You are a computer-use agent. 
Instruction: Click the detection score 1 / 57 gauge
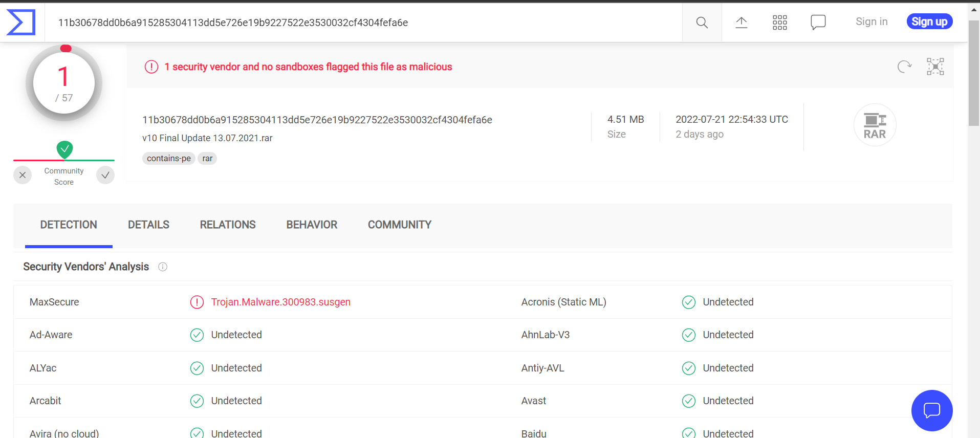click(x=64, y=83)
